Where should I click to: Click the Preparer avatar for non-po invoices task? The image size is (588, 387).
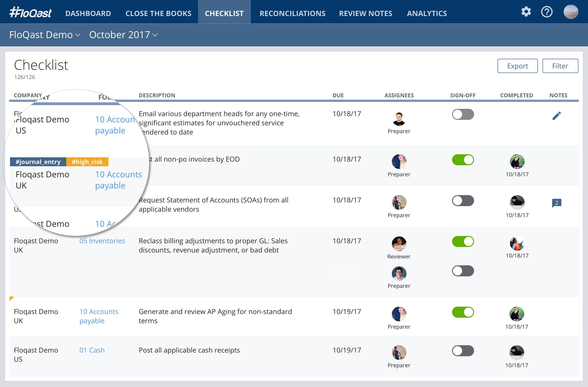(399, 162)
